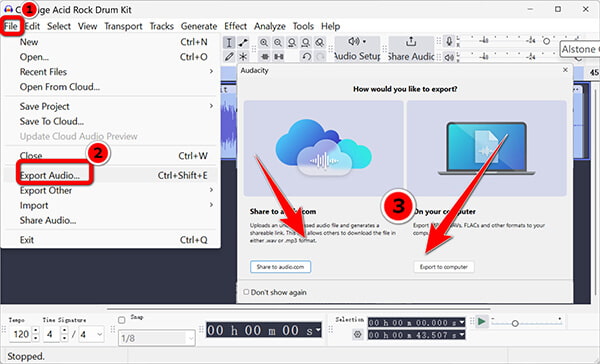Select the Envelope tool

[x=243, y=42]
